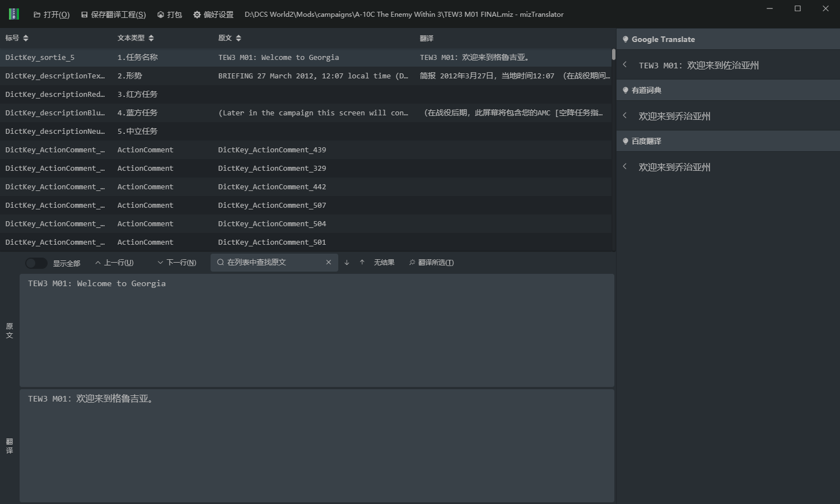Screen dimensions: 840x504
Task: Jump to previous search result up arrow
Action: click(362, 263)
